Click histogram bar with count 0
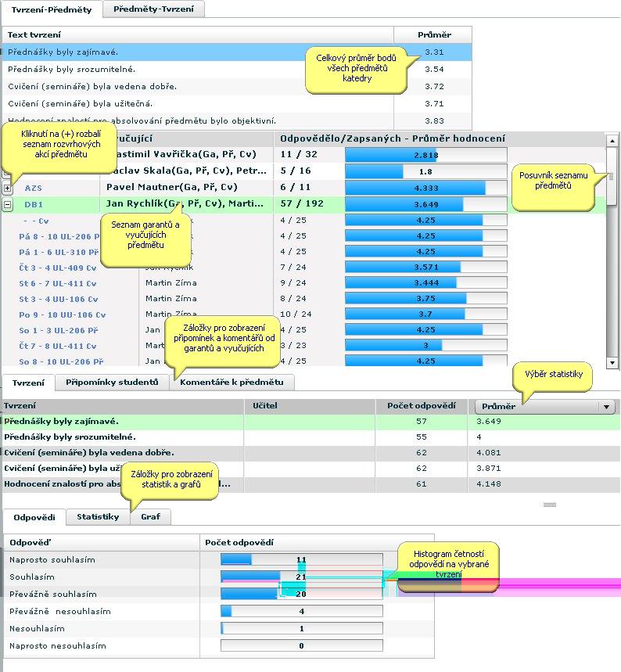The image size is (621, 672). point(302,645)
